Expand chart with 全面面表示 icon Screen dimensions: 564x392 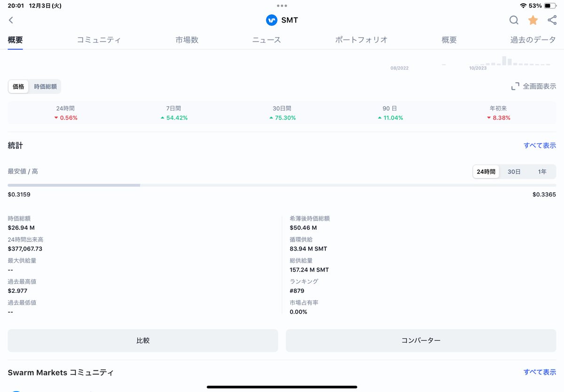515,86
